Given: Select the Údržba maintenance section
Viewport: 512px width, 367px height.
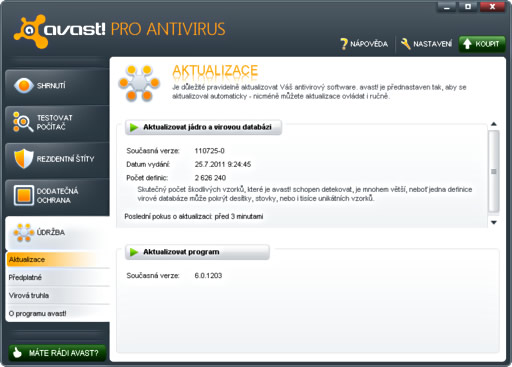Looking at the screenshot, I should [x=57, y=233].
